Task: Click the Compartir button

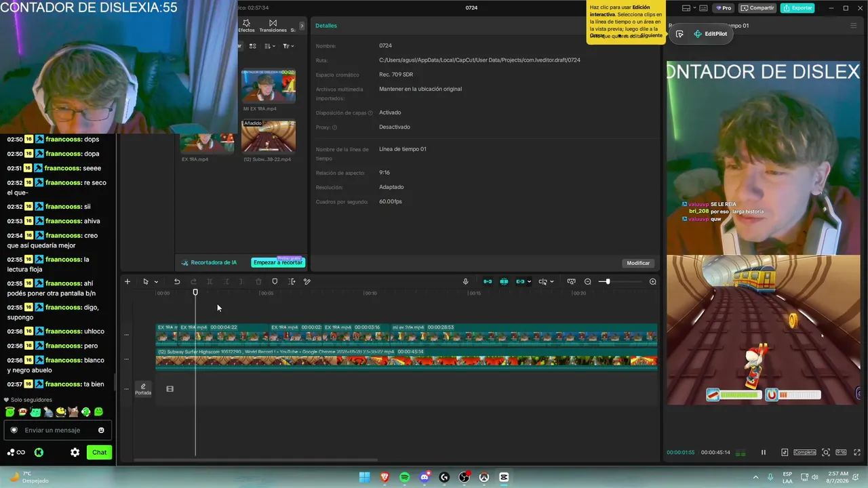Action: (757, 8)
